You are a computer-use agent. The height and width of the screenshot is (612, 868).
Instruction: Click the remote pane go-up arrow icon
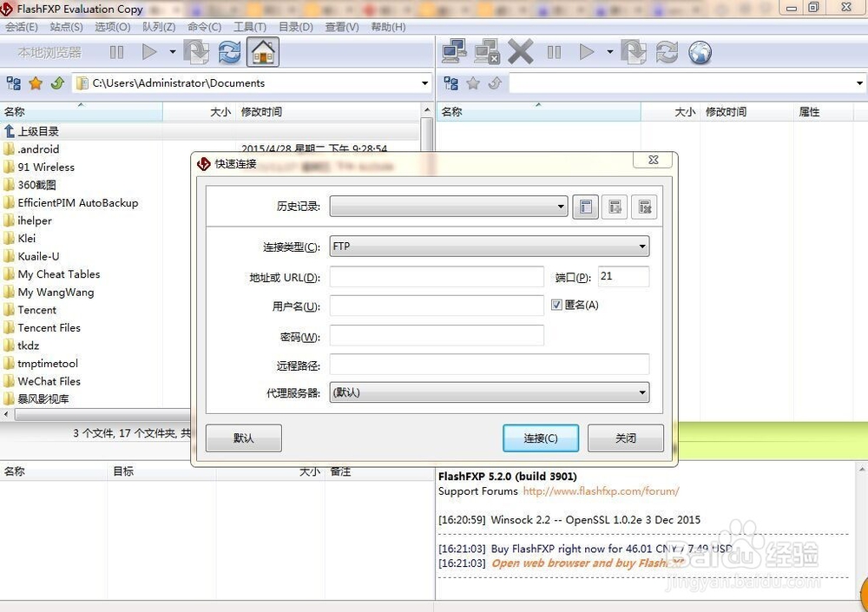tap(495, 83)
